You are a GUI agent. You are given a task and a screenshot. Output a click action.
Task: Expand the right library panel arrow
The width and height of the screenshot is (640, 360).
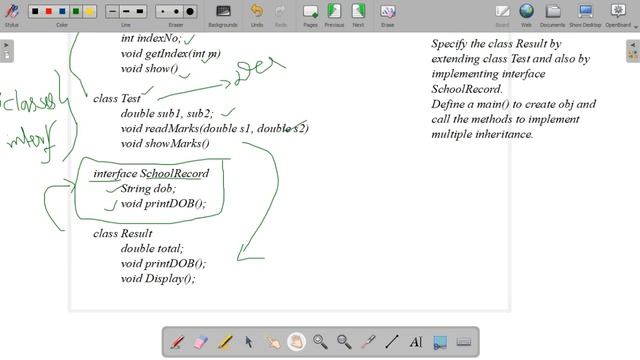pyautogui.click(x=633, y=45)
